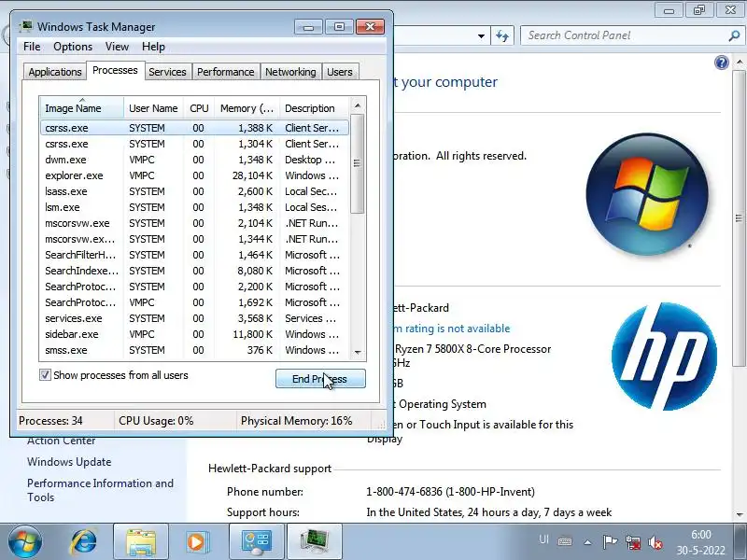This screenshot has width=747, height=560.
Task: Click the Task Manager title icon
Action: [26, 26]
